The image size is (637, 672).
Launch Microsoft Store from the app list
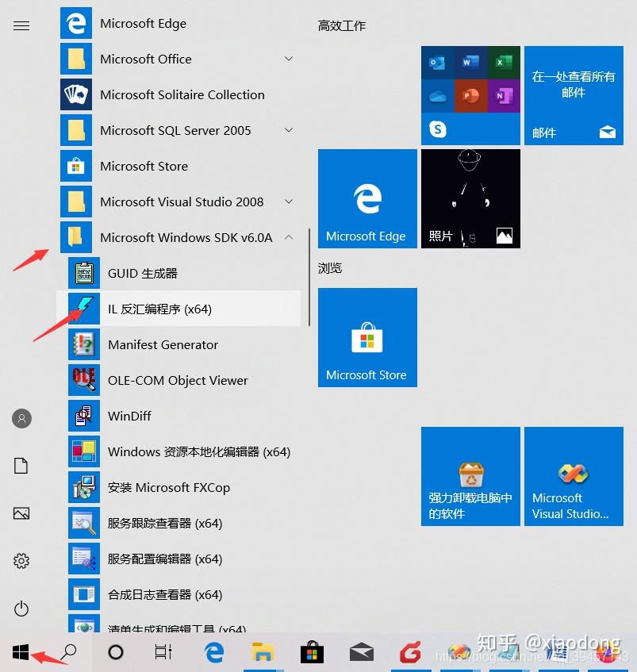pos(180,166)
